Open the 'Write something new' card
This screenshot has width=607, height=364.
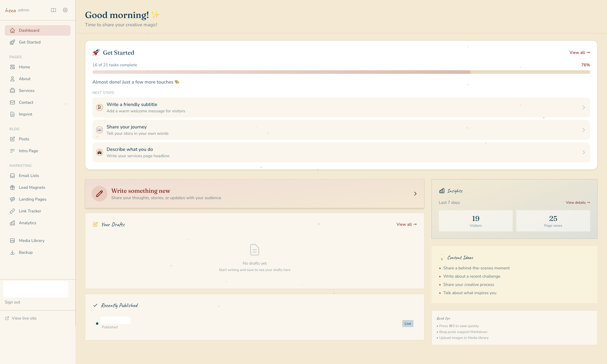click(254, 194)
